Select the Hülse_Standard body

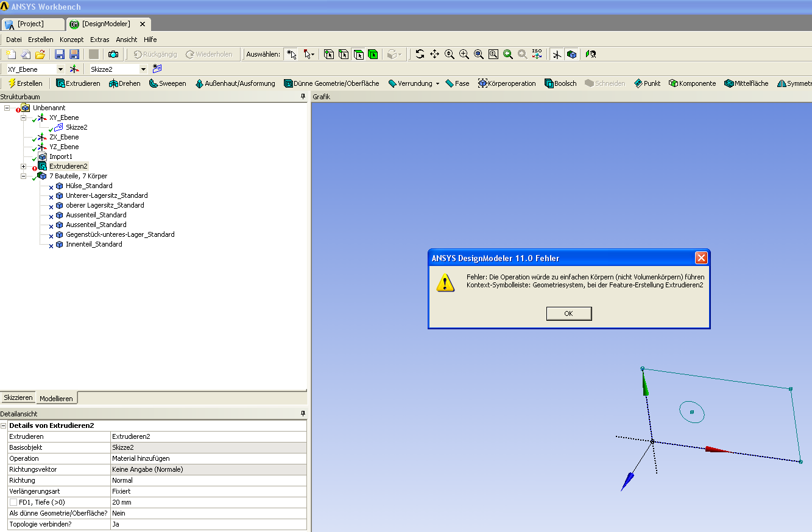89,186
